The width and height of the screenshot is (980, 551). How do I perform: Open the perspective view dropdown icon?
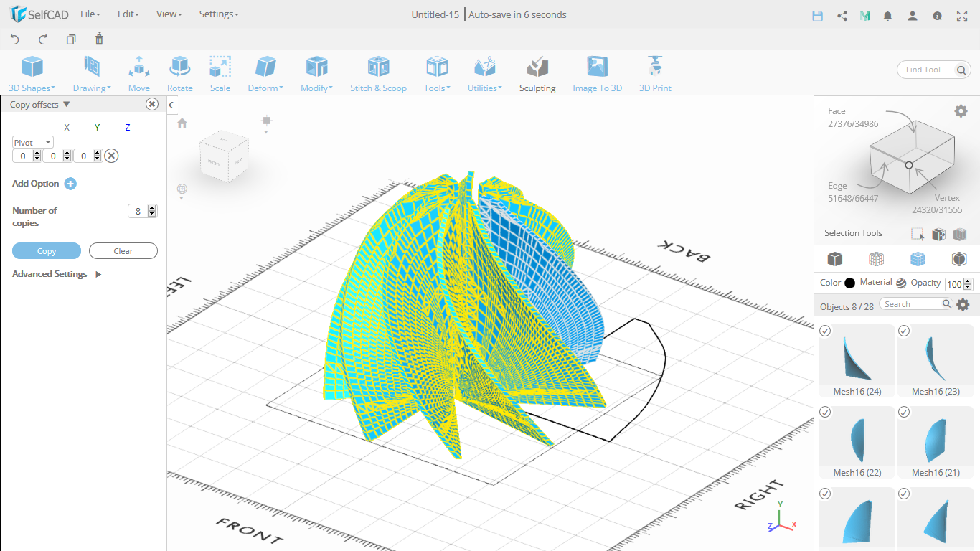(182, 191)
